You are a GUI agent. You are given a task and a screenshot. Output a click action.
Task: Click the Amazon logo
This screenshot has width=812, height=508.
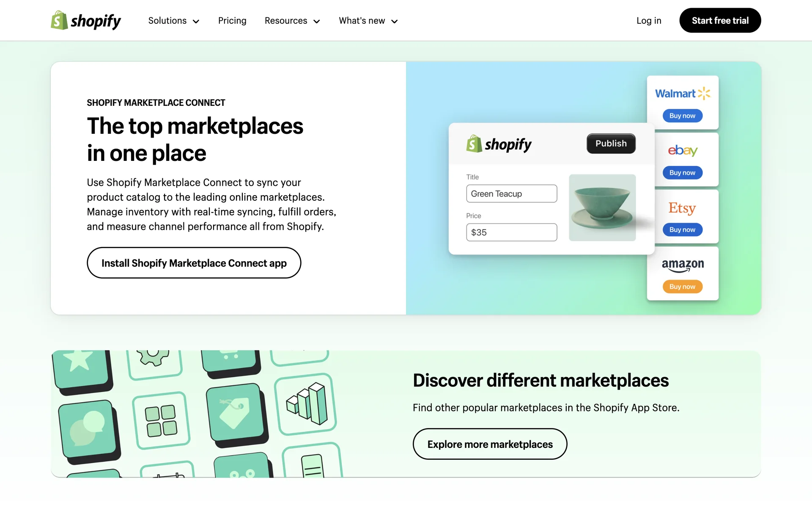click(682, 265)
